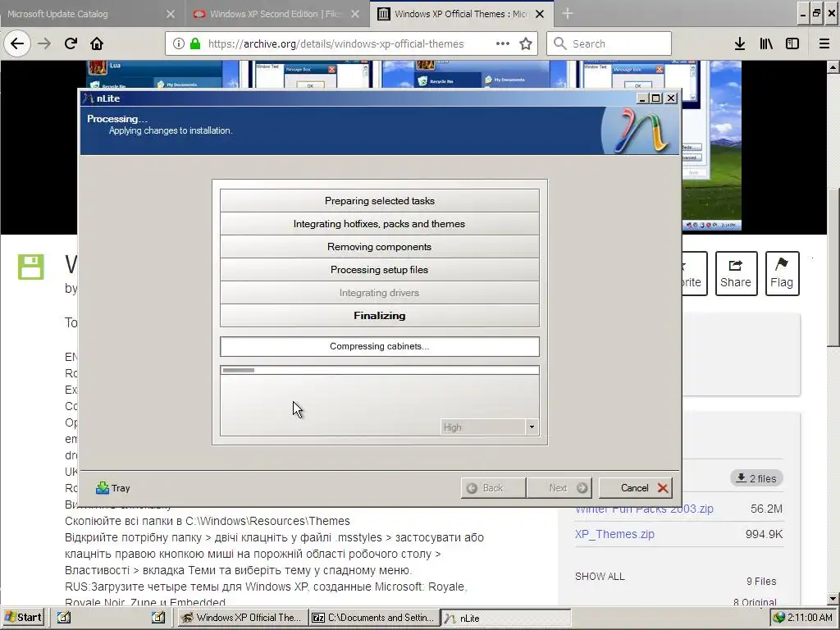Image resolution: width=840 pixels, height=630 pixels.
Task: Click the green padlock security icon
Action: 195,43
